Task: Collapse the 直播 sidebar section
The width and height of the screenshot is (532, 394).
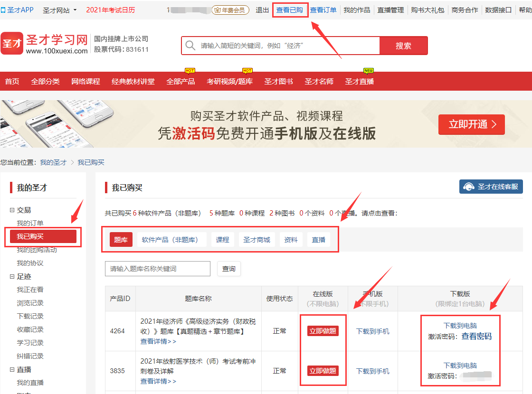Action: [12, 369]
